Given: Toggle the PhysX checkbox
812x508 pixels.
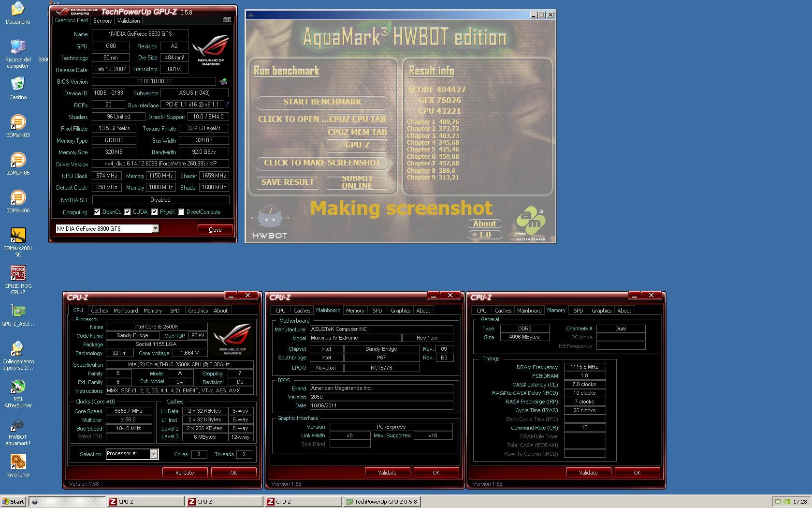Looking at the screenshot, I should [x=155, y=212].
